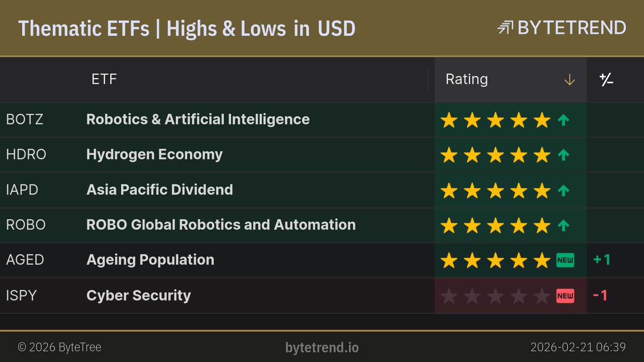Click the five gold stars for Ageing Population
This screenshot has height=362, width=644.
[x=495, y=260]
